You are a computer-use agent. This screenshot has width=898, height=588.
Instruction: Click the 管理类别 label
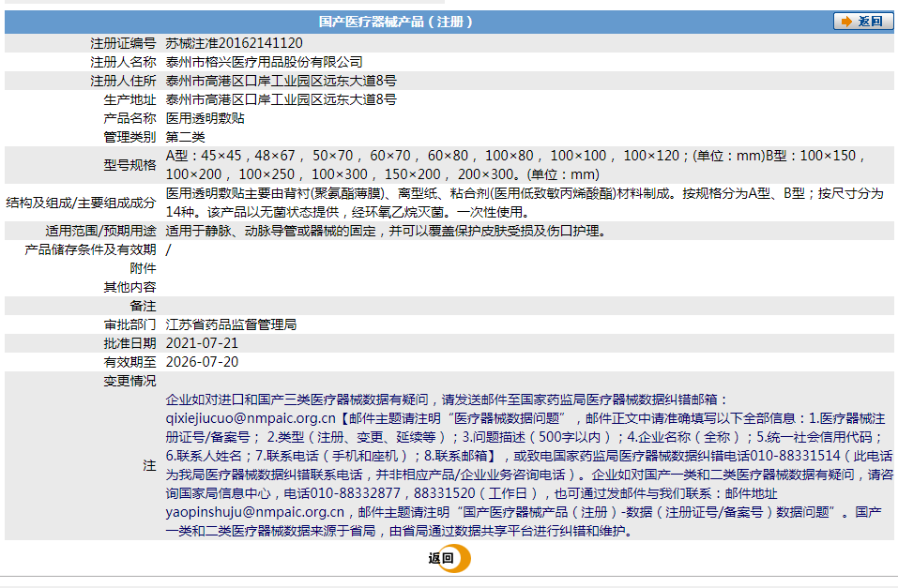coord(129,137)
